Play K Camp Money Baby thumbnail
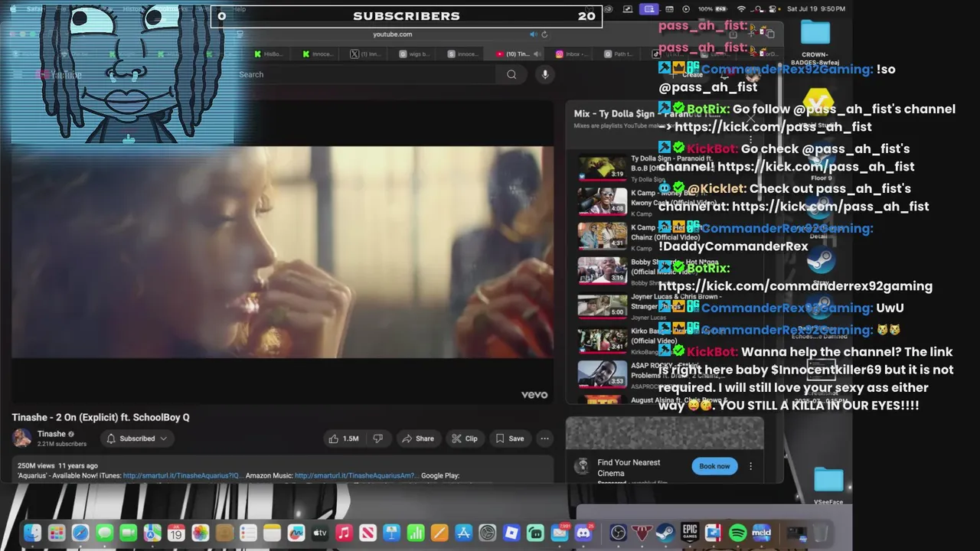The image size is (980, 551). click(x=602, y=201)
